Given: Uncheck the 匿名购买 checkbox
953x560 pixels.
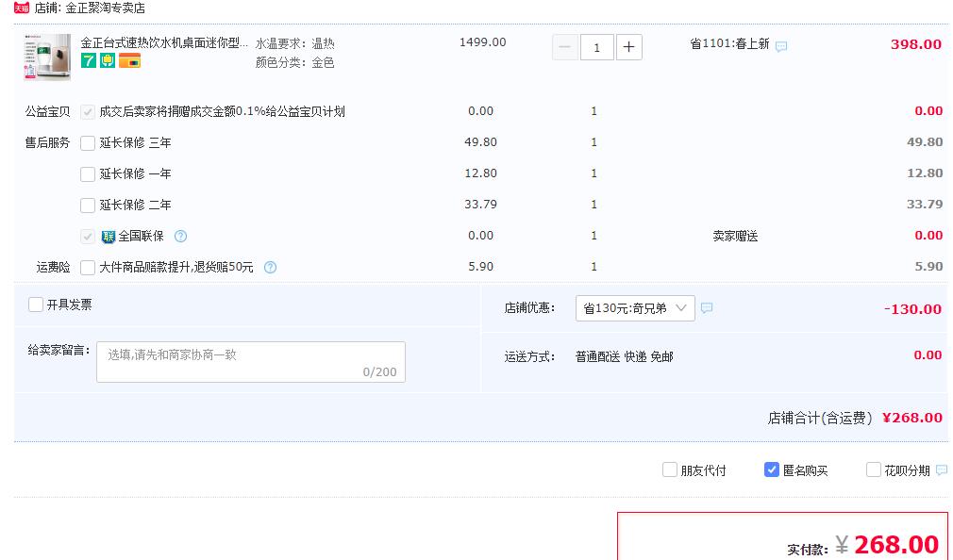Looking at the screenshot, I should (x=771, y=469).
